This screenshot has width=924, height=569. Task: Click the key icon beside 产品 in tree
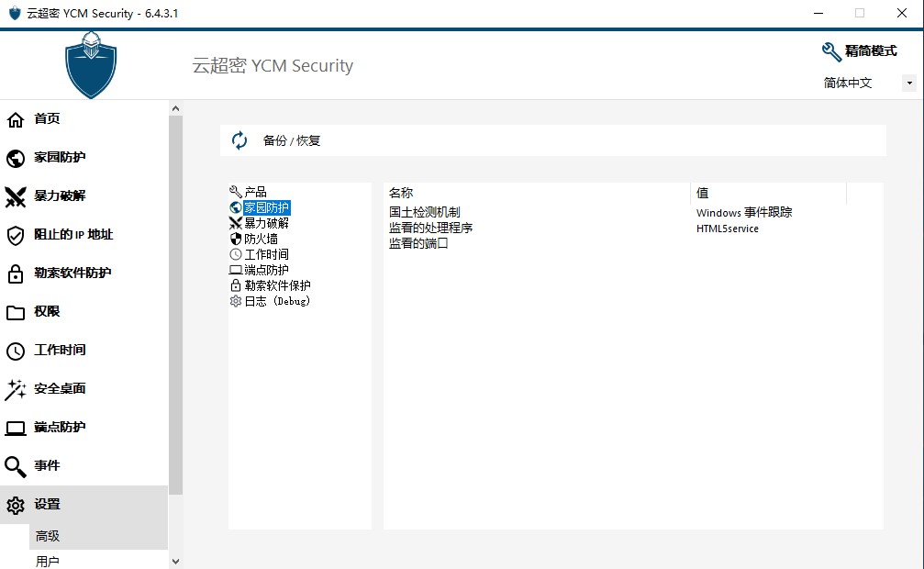pyautogui.click(x=236, y=192)
